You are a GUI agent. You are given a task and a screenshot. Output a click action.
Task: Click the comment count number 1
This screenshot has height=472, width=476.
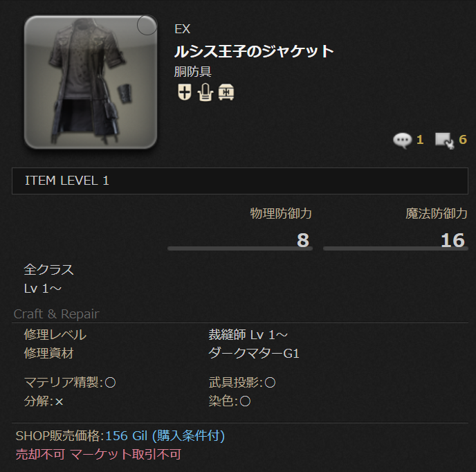420,140
